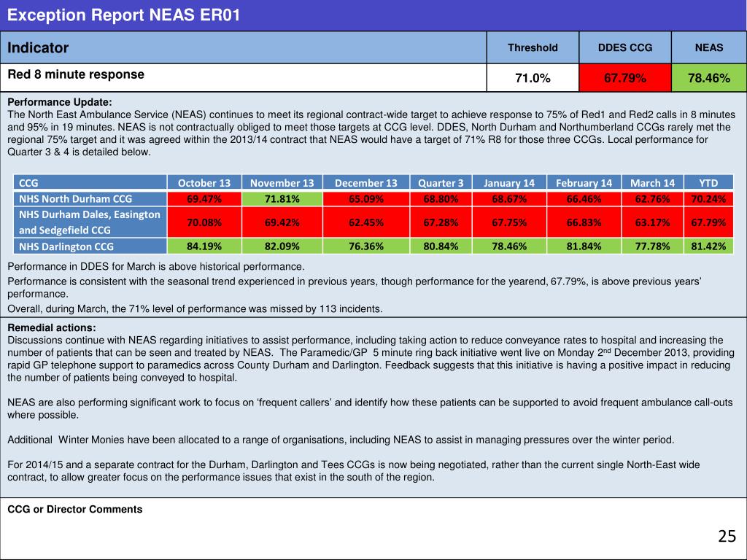Viewport: 747px width, 560px height.
Task: Click North Durham November value 71.81%
Action: pos(282,198)
